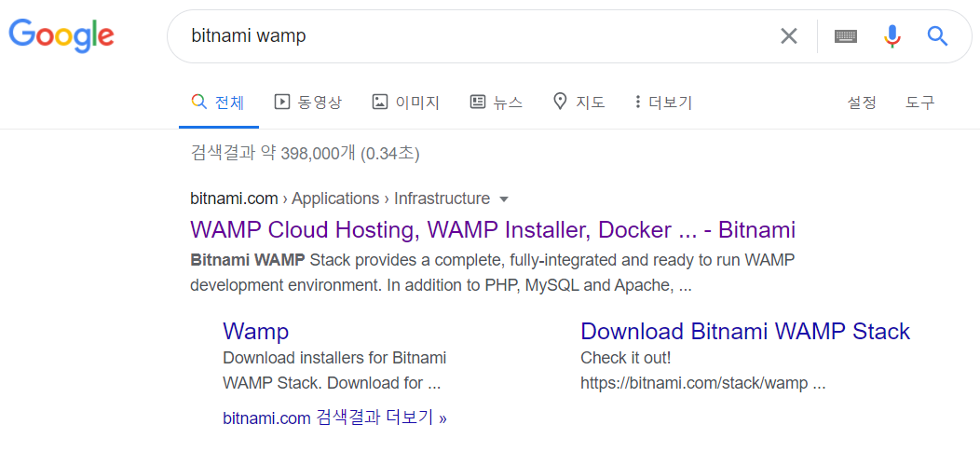The width and height of the screenshot is (980, 452).
Task: Open 도구 tools menu
Action: click(x=920, y=102)
